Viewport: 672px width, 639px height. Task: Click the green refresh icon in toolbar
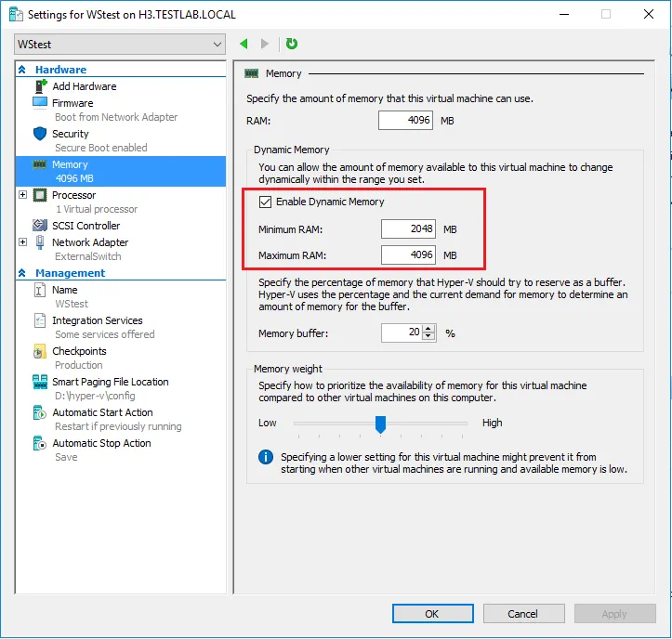pos(292,44)
